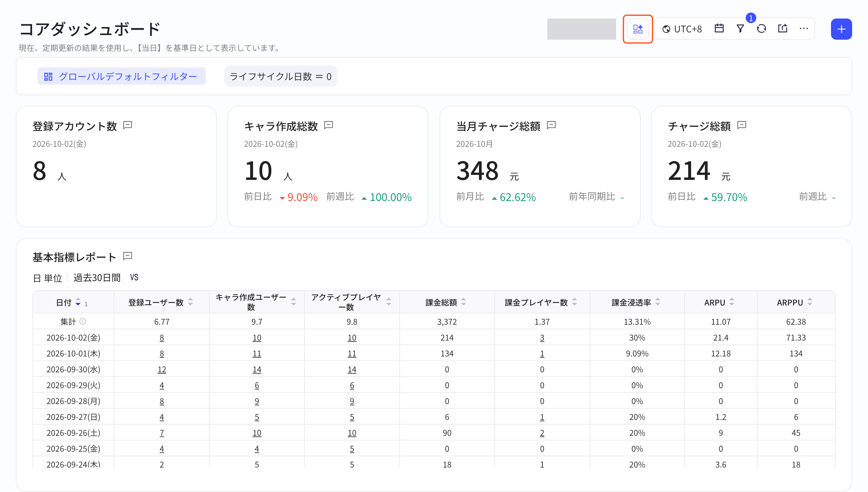
Task: Click the share/export icon
Action: tap(782, 29)
